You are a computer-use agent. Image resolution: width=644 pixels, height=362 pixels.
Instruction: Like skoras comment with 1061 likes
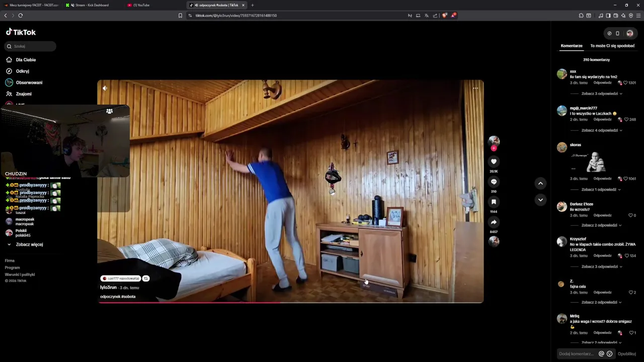coord(625,178)
